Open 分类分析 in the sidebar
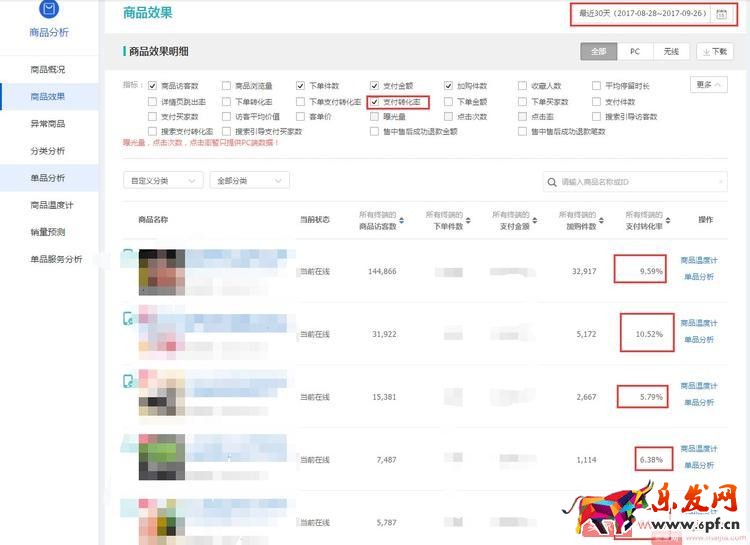Image resolution: width=750 pixels, height=545 pixels. [x=48, y=151]
